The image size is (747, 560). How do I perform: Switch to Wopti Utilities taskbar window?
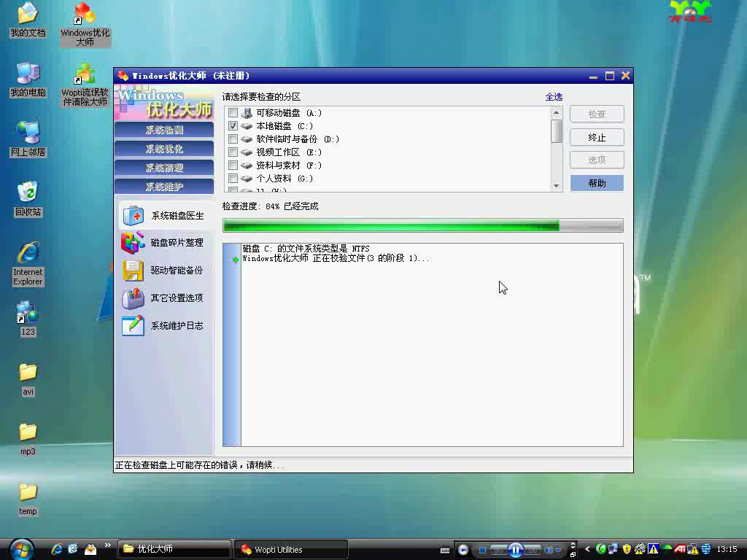pos(290,549)
